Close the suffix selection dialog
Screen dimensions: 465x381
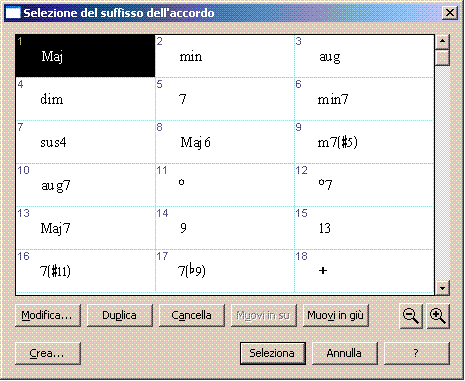(450, 13)
